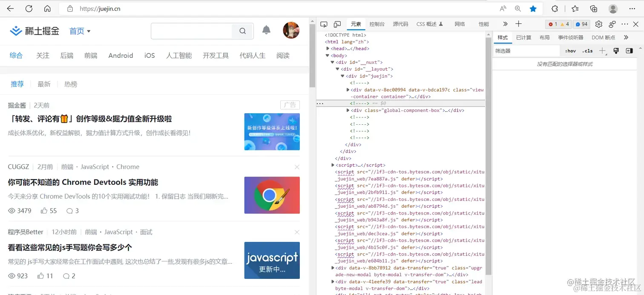
Task: Toggle computed styles sidebar icon
Action: point(629,51)
